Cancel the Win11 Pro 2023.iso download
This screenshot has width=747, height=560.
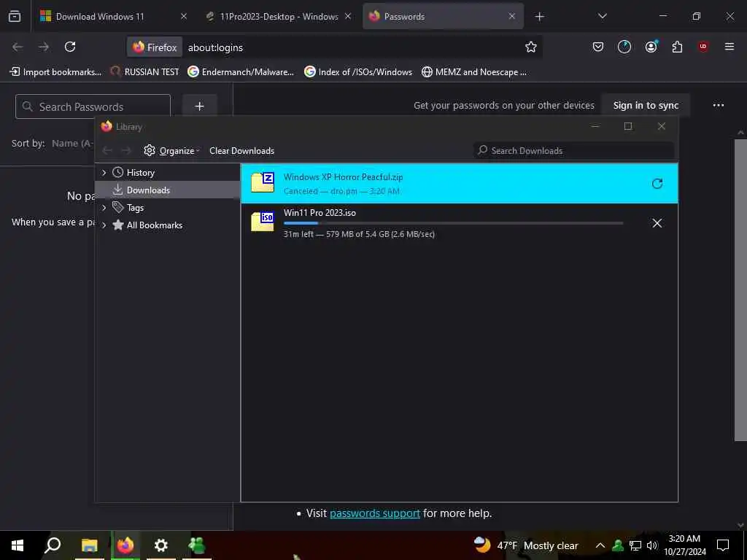click(x=657, y=223)
